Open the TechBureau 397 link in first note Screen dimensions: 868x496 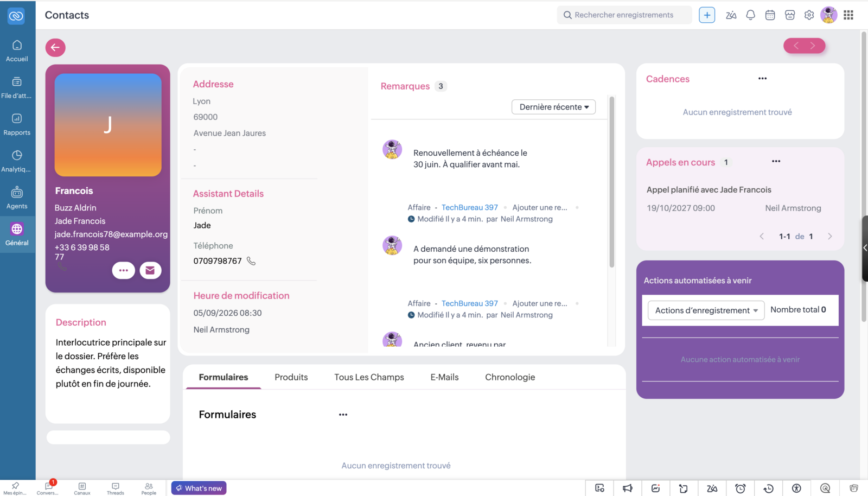[470, 207]
